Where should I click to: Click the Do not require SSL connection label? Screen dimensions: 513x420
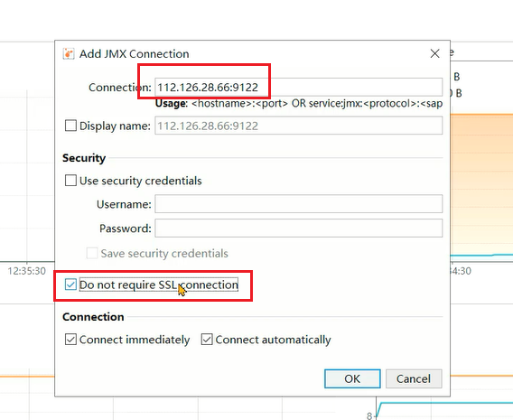[159, 285]
